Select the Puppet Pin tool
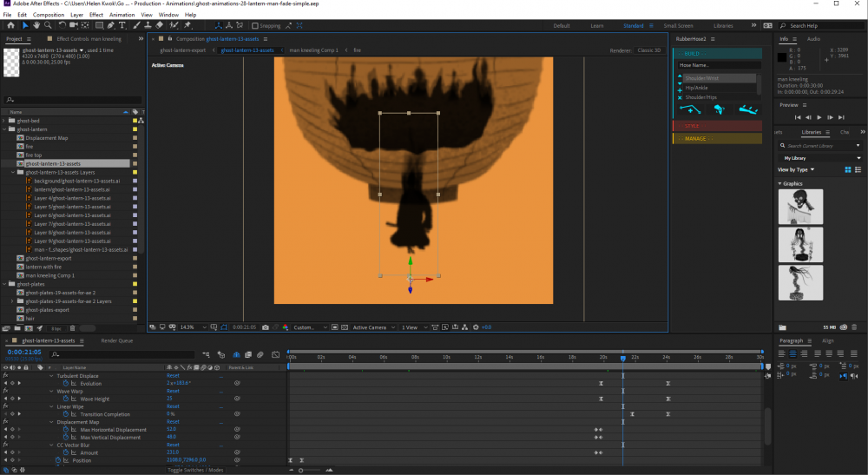868x475 pixels. tap(187, 25)
